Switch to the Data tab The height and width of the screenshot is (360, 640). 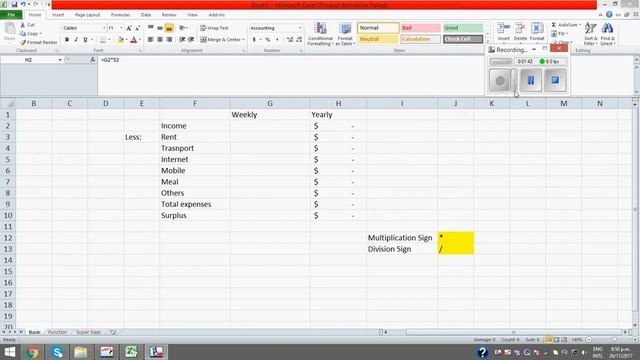click(146, 15)
